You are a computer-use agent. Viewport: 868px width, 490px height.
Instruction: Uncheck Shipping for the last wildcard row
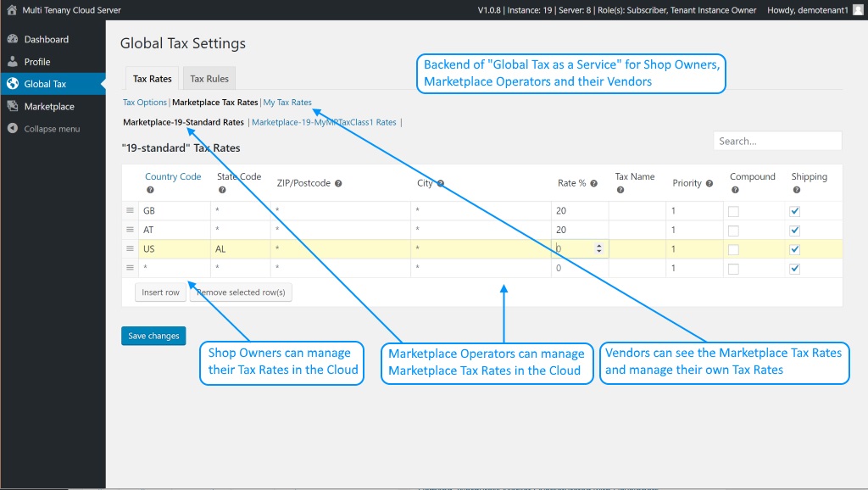[795, 269]
